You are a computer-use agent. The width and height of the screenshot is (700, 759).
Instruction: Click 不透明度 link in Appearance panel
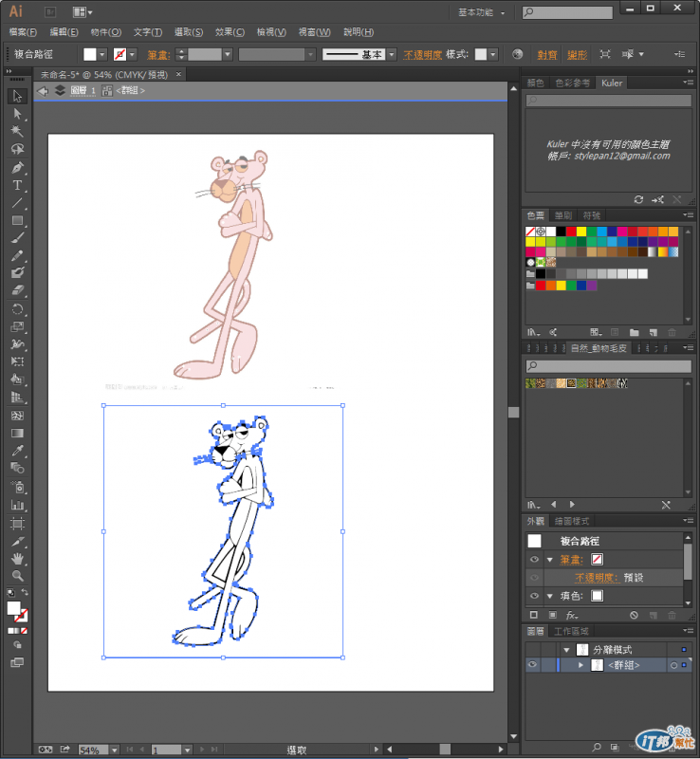coord(597,578)
